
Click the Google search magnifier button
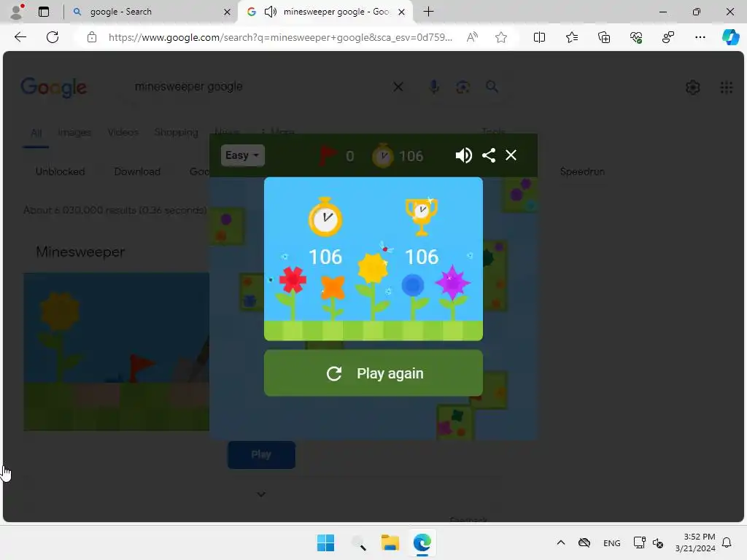click(x=492, y=87)
